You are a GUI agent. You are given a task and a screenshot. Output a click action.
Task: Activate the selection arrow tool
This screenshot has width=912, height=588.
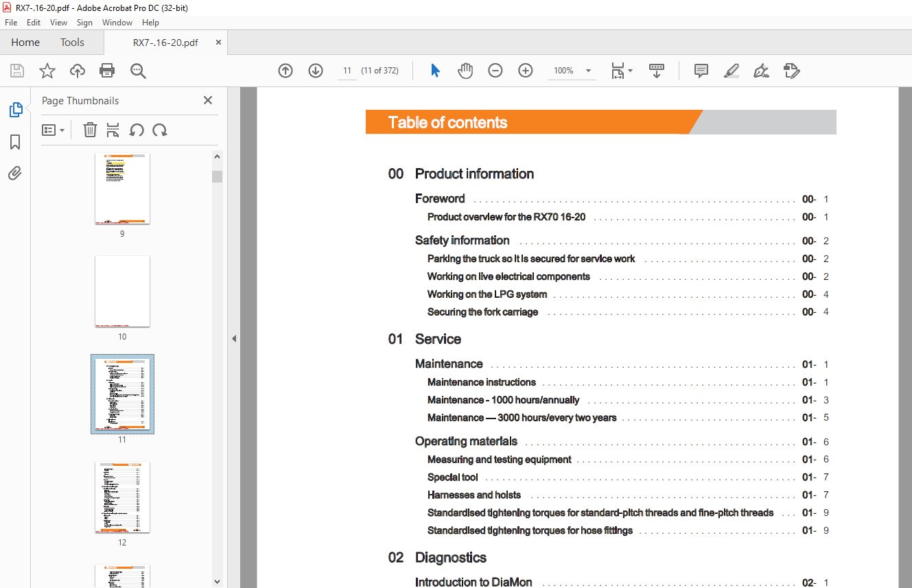click(435, 71)
